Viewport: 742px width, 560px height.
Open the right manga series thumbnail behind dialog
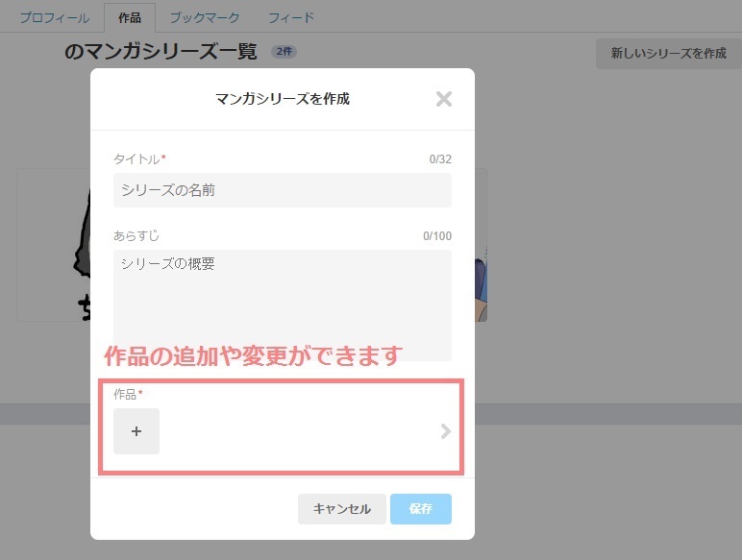(481, 245)
